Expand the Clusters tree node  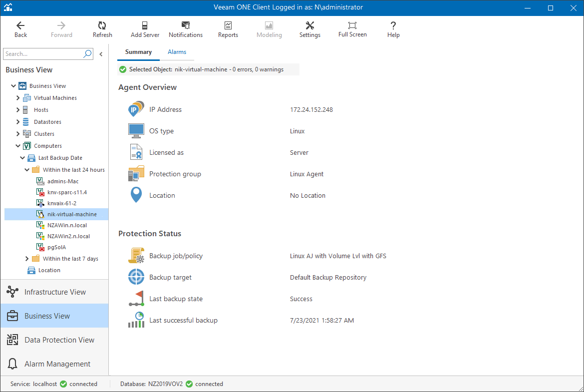coord(18,134)
